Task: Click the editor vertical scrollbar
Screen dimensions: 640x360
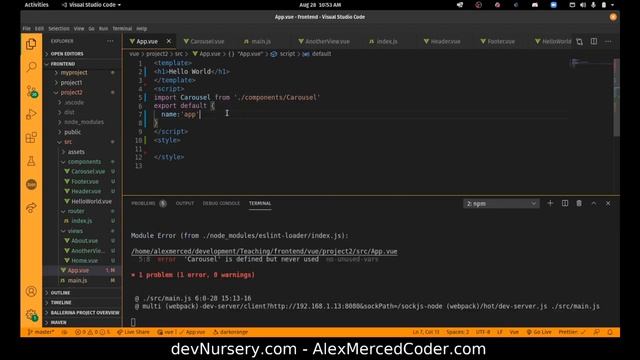Action: click(616, 97)
